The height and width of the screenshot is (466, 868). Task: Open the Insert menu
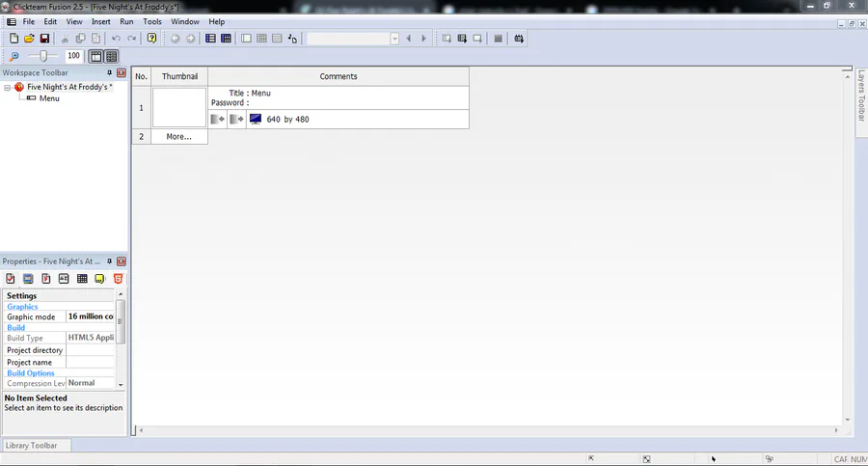tap(100, 21)
